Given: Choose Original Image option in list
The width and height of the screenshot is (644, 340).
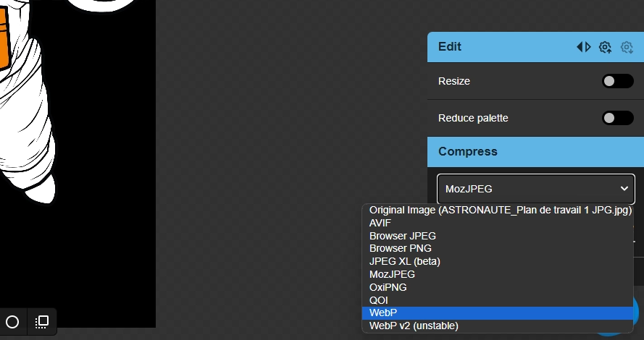Looking at the screenshot, I should click(498, 210).
